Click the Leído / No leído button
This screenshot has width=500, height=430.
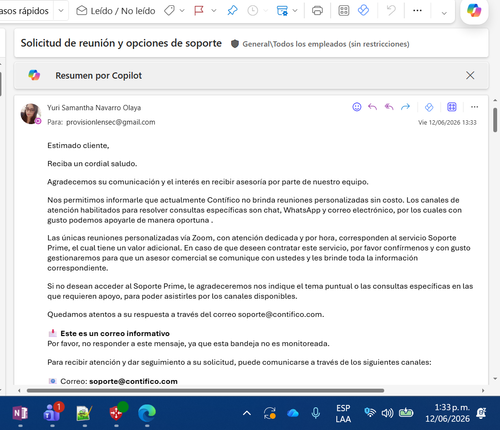[116, 11]
